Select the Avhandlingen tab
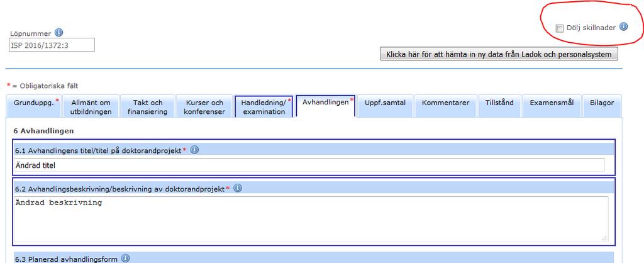This screenshot has height=263, width=644. pyautogui.click(x=325, y=105)
